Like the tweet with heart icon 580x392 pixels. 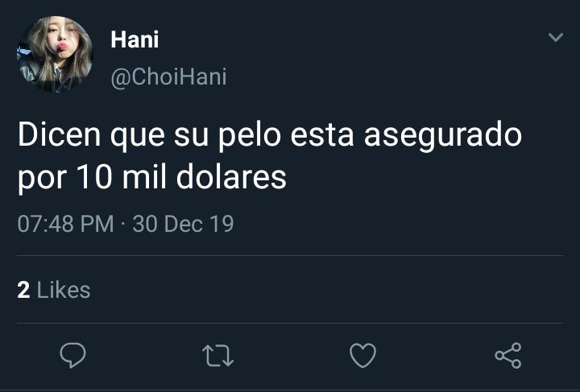(362, 356)
